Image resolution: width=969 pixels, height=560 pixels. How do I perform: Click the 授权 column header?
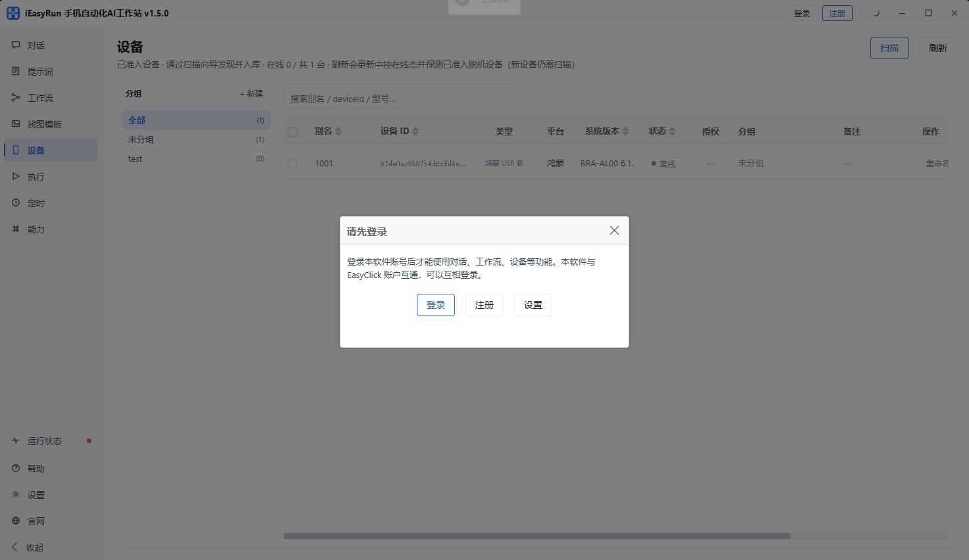point(711,131)
